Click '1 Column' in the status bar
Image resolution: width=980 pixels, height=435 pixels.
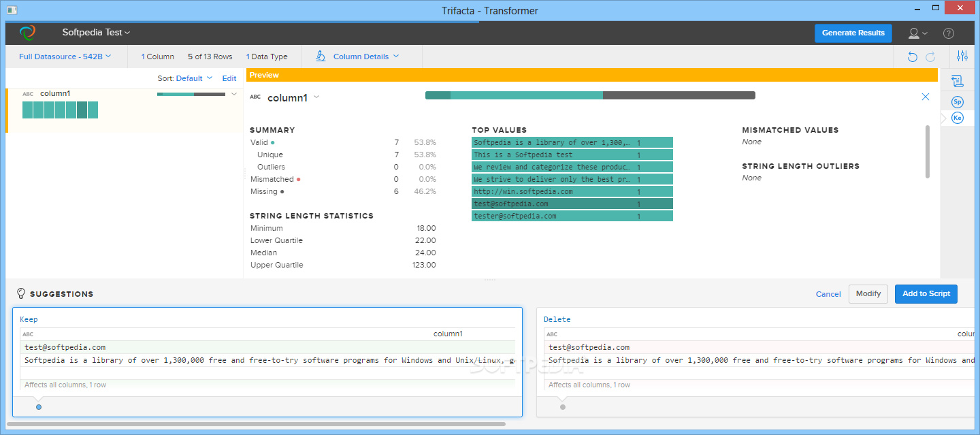pyautogui.click(x=158, y=57)
